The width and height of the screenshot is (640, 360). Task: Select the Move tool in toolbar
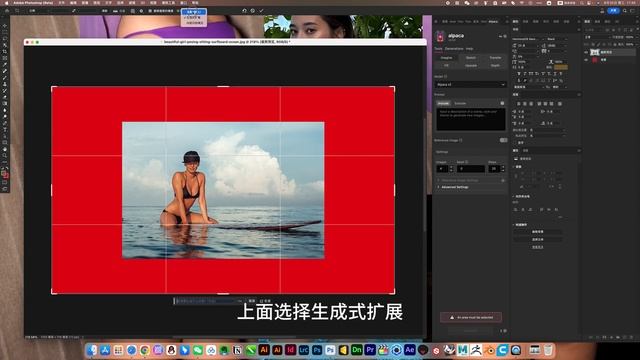tap(5, 25)
